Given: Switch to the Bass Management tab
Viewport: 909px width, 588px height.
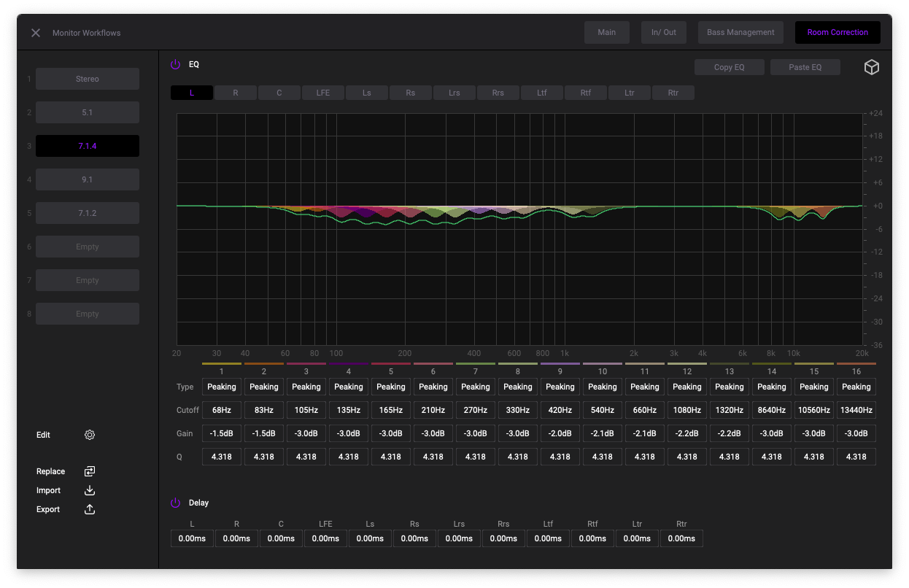Looking at the screenshot, I should click(x=740, y=32).
